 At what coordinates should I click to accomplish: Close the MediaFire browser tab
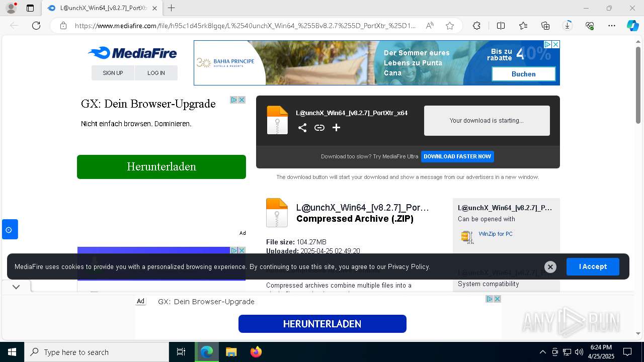click(154, 8)
